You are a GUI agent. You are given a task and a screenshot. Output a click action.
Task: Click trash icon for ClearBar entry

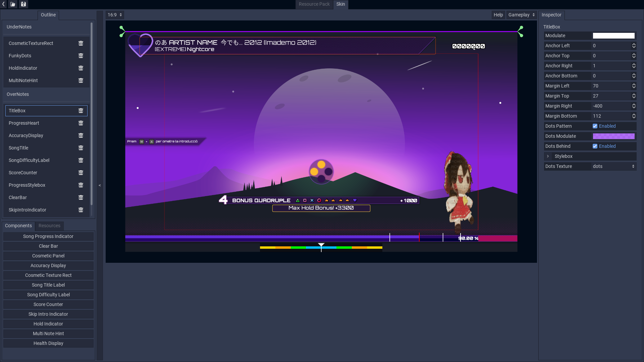tap(81, 197)
